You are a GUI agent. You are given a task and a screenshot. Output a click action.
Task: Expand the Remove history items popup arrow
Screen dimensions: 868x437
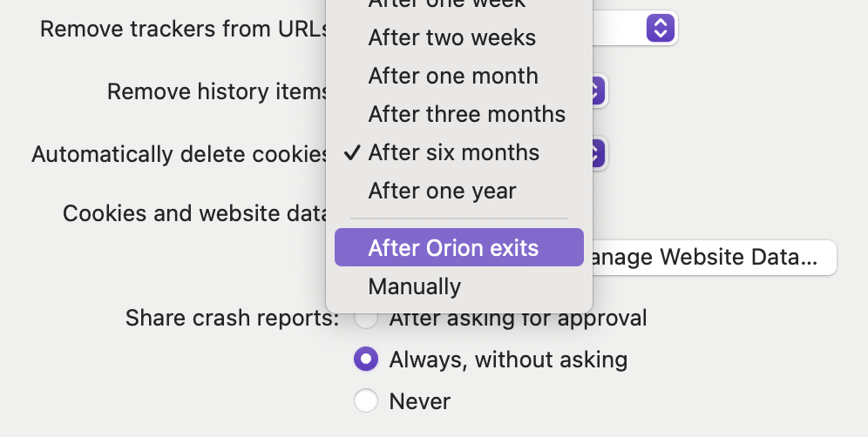(x=596, y=91)
